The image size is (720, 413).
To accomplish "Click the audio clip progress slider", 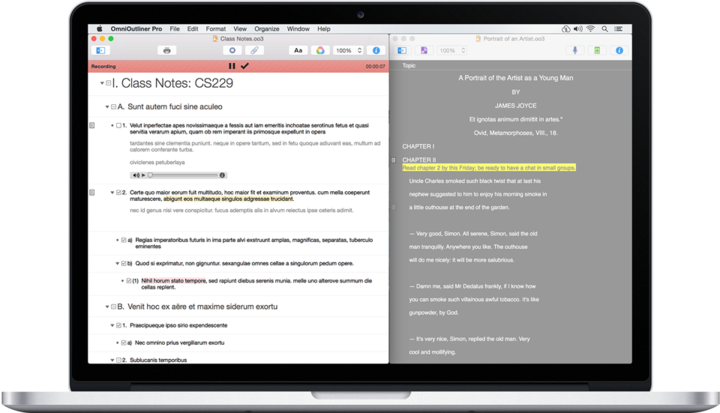I will 184,175.
